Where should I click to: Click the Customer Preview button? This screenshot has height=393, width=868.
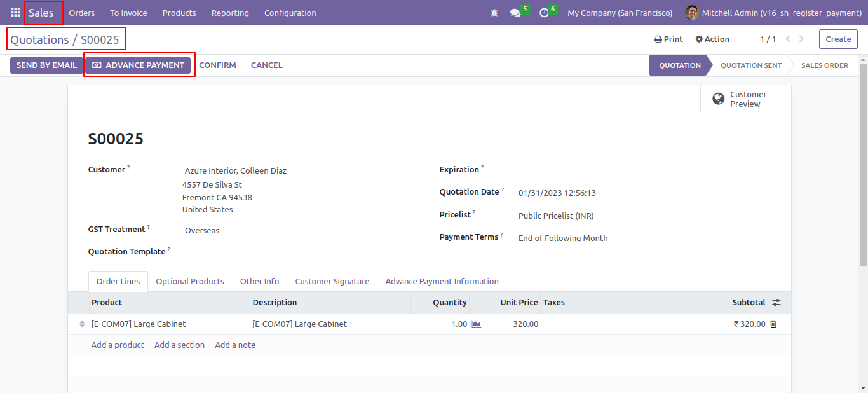pos(746,99)
